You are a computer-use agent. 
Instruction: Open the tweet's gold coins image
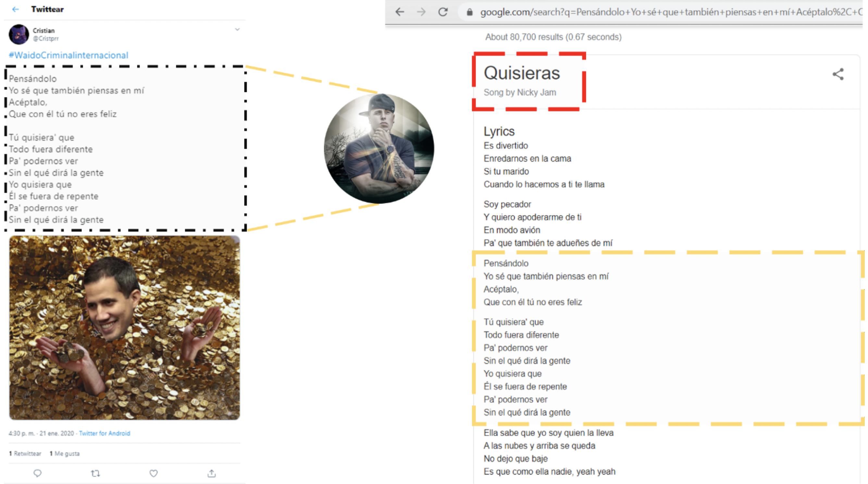pos(124,327)
